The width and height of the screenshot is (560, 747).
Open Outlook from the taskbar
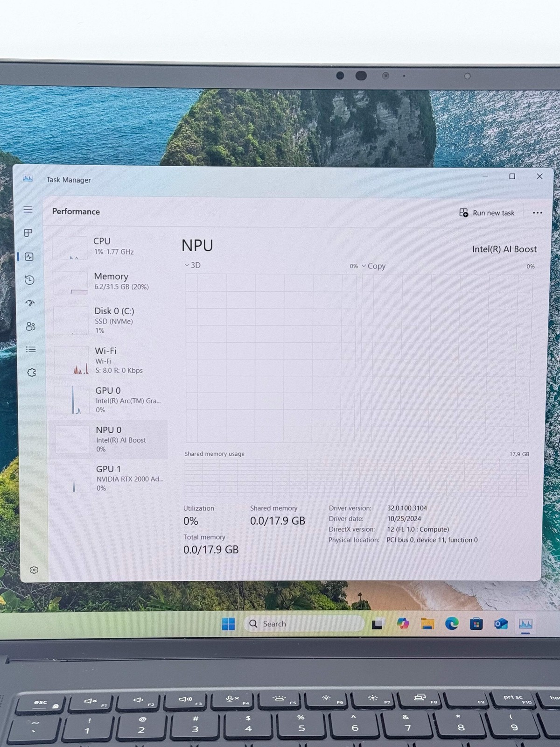(501, 624)
